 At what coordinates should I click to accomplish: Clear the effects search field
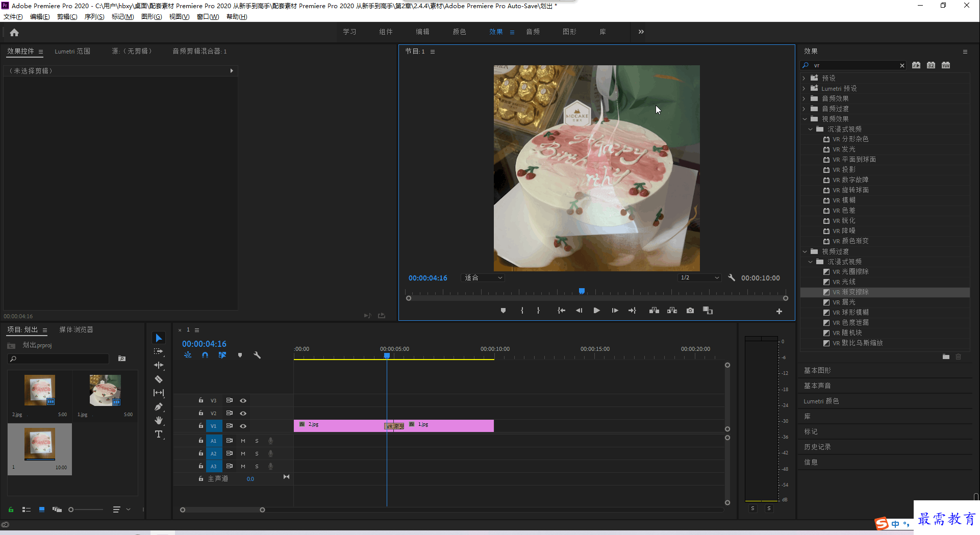click(902, 65)
